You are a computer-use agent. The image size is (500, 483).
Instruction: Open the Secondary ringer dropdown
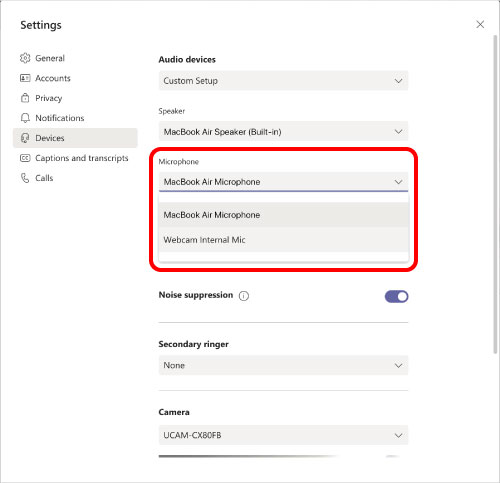[283, 365]
